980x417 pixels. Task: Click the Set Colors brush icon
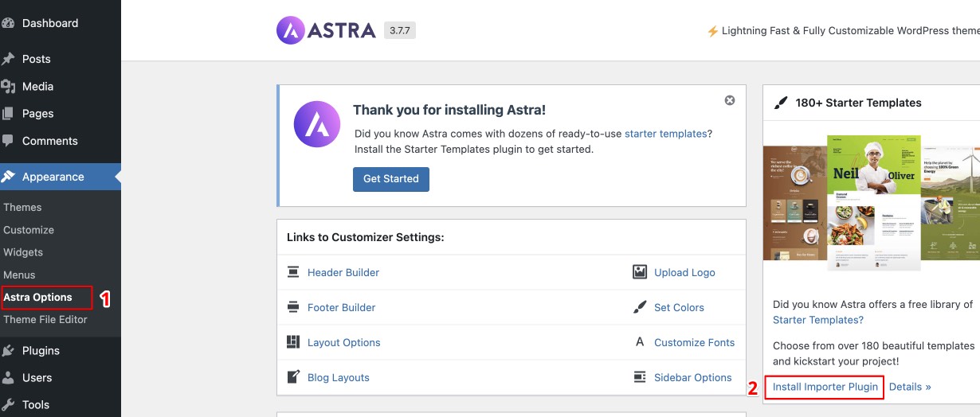640,307
